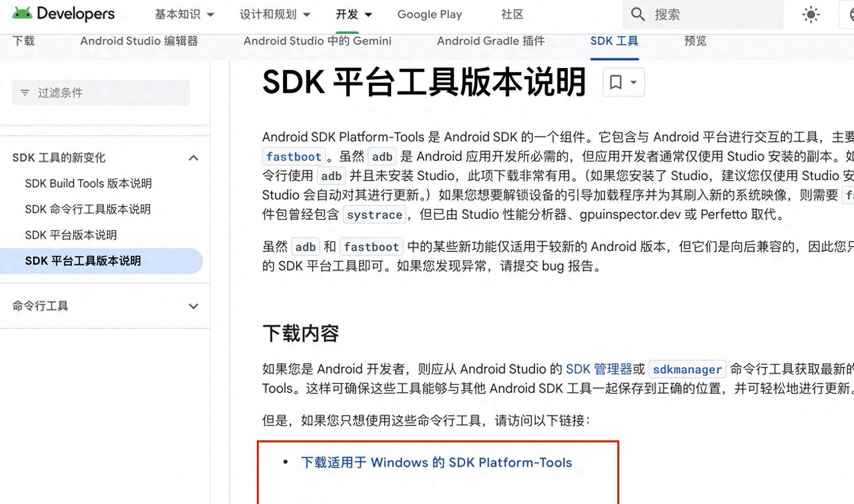Click the 下载内容 heading
The width and height of the screenshot is (854, 504).
click(x=301, y=333)
